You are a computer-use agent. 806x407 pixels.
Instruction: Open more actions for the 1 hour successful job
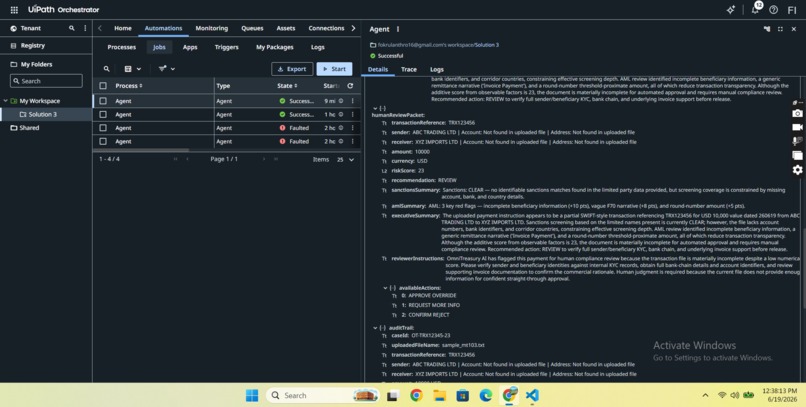tap(353, 115)
